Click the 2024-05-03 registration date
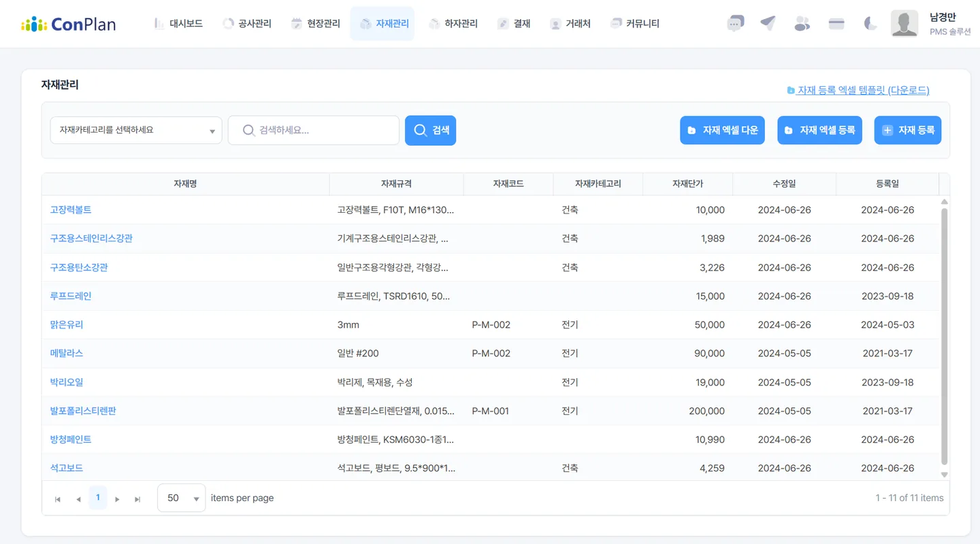The width and height of the screenshot is (980, 544). coord(887,324)
